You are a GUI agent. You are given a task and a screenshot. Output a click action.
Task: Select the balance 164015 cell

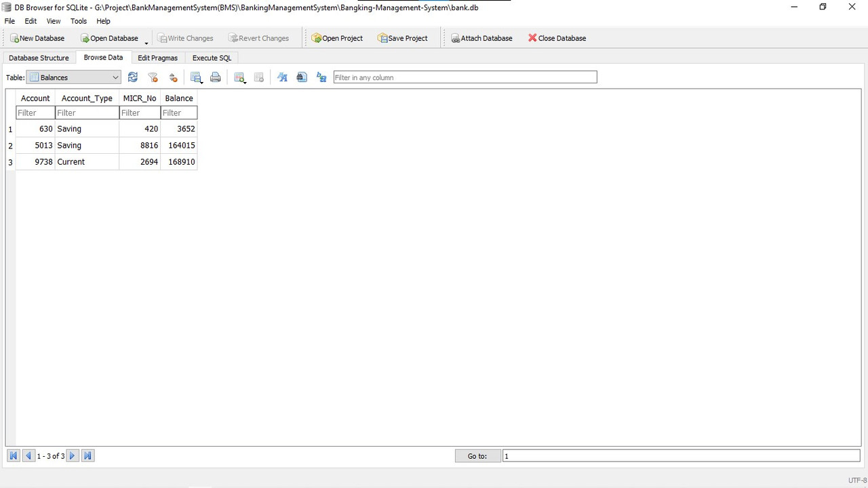[x=179, y=145]
